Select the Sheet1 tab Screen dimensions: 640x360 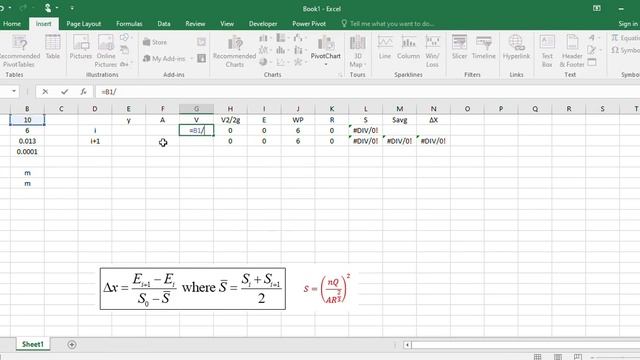33,344
